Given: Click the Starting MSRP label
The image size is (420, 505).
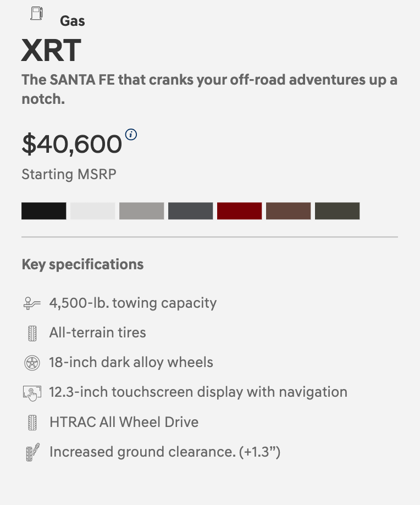Looking at the screenshot, I should [x=69, y=175].
